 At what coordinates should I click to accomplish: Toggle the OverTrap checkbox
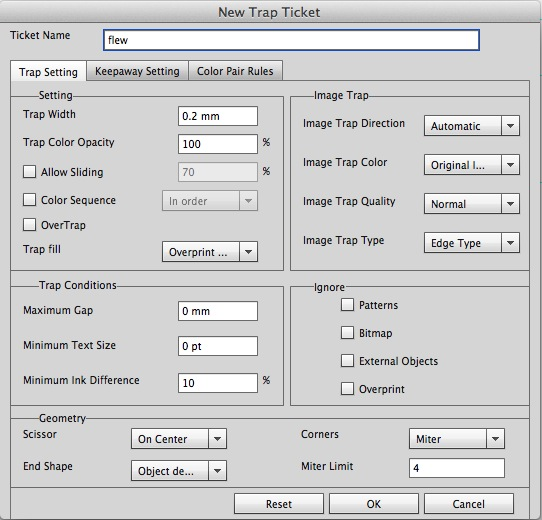pyautogui.click(x=29, y=224)
